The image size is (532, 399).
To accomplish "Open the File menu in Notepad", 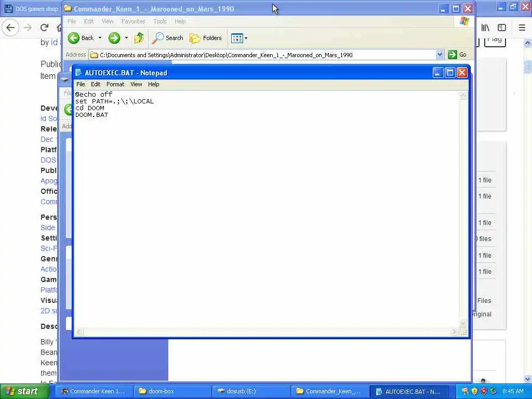I will click(81, 84).
